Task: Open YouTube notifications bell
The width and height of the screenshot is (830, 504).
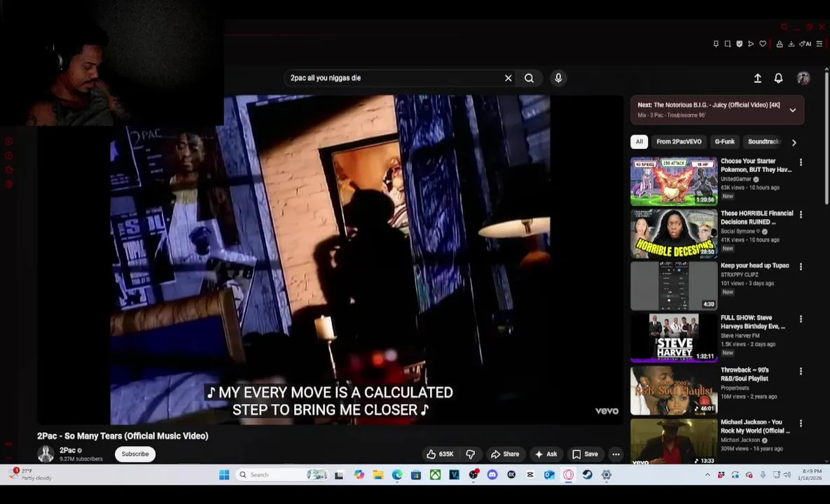Action: 778,78
